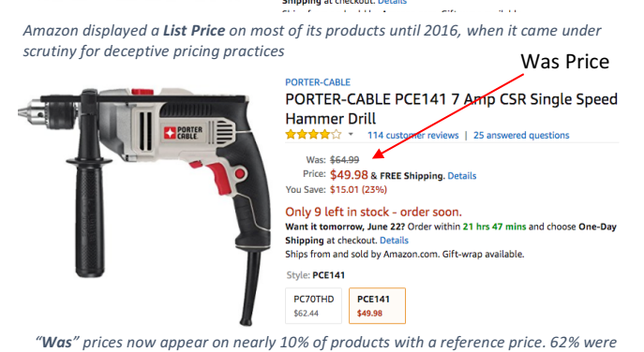Expand the star rating dropdown arrow

[351, 134]
